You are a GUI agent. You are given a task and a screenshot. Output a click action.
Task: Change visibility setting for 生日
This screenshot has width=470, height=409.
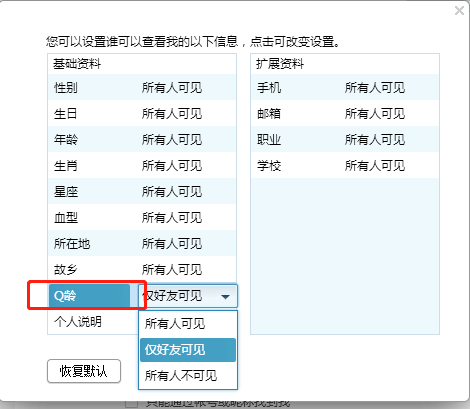pyautogui.click(x=172, y=114)
